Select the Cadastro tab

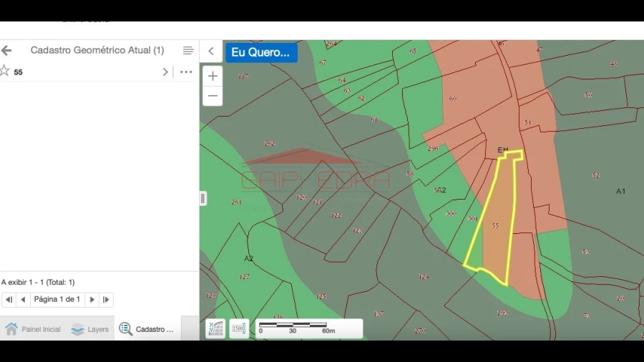pyautogui.click(x=147, y=329)
